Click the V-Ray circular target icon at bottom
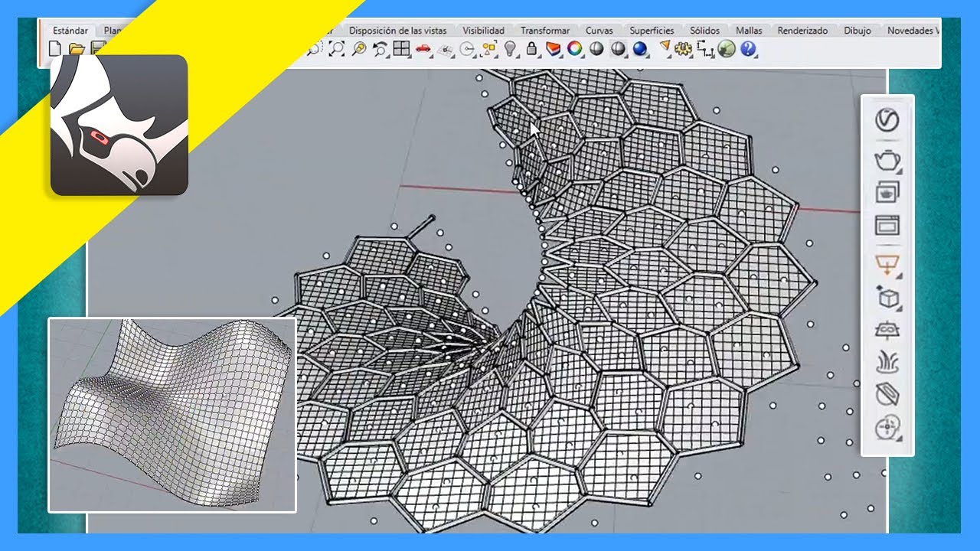The width and height of the screenshot is (980, 551). 887,427
